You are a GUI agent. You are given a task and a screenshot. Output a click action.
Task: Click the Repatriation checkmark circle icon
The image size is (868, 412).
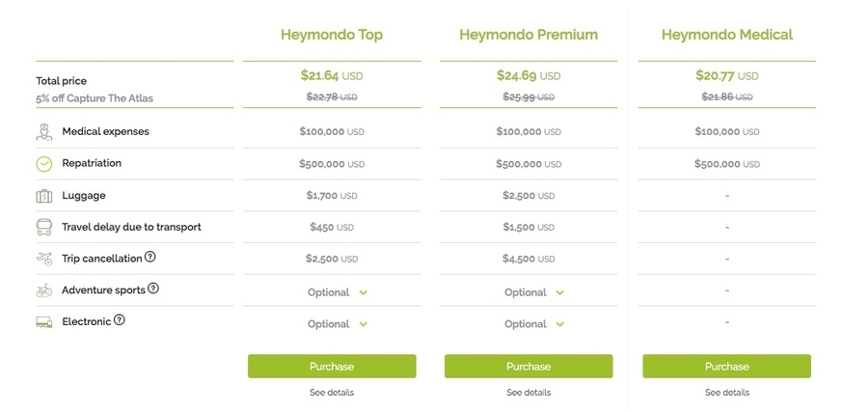tap(44, 164)
